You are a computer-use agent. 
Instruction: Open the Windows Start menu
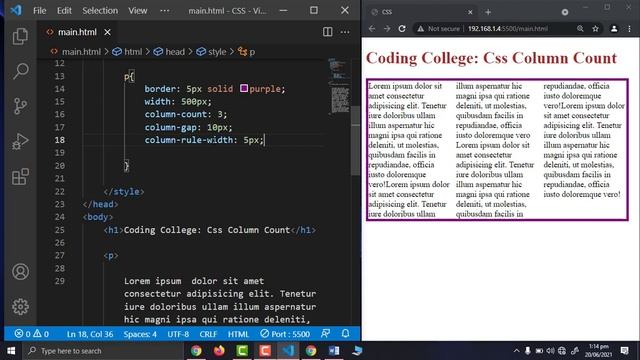click(x=11, y=351)
